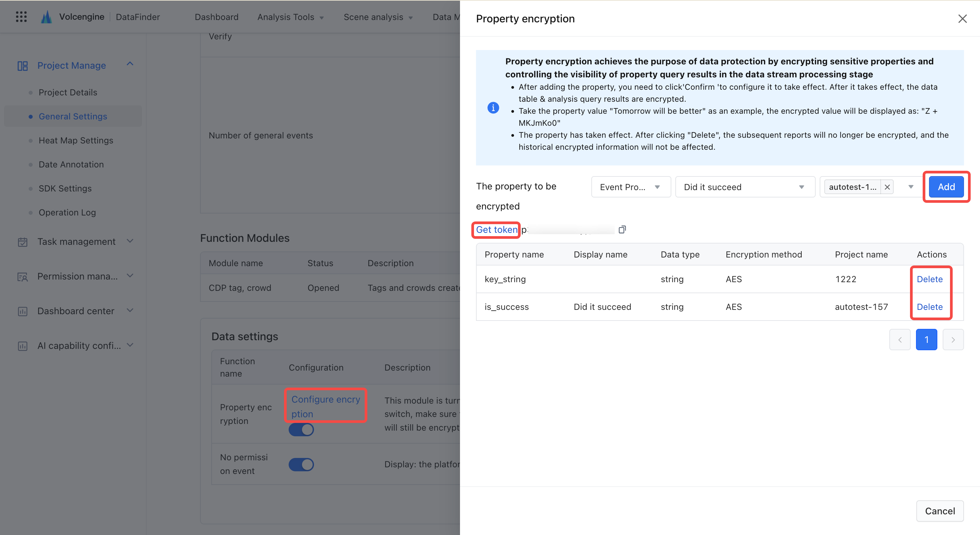Click the Permission management sidebar icon
Viewport: 980px width, 535px height.
click(x=22, y=277)
